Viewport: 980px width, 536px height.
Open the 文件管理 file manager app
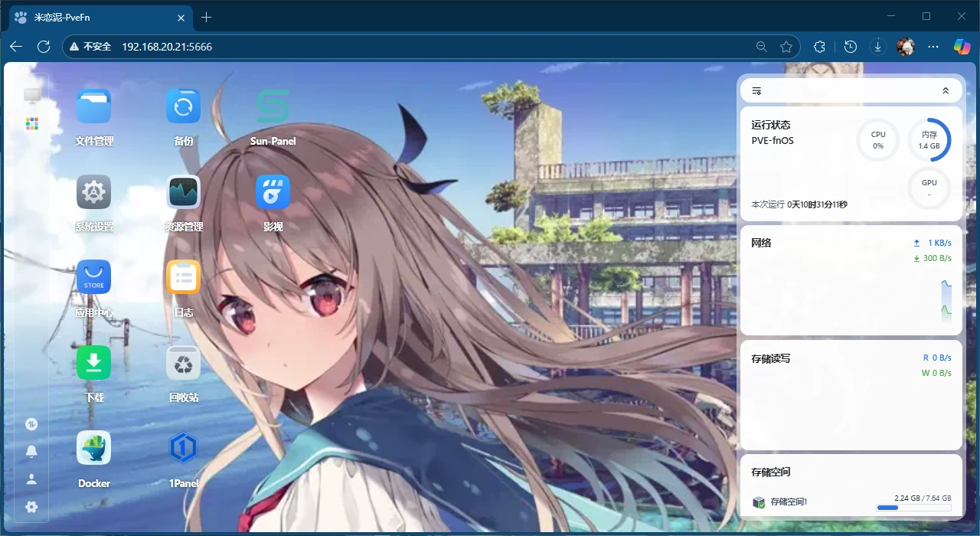pos(93,106)
